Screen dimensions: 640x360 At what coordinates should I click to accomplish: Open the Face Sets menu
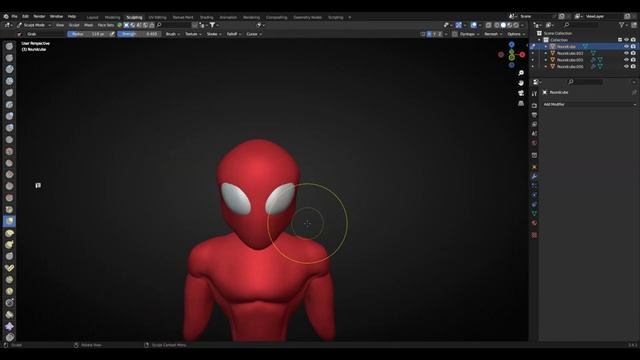pos(106,25)
